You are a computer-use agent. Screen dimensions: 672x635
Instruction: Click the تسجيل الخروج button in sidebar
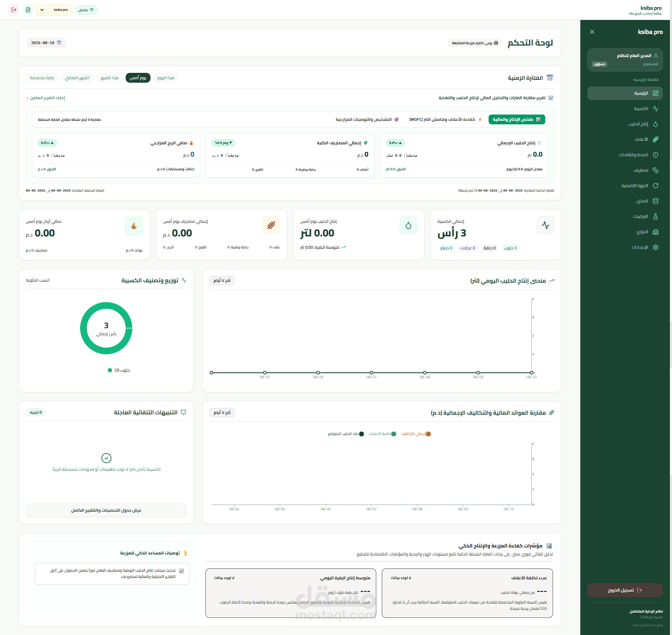625,590
